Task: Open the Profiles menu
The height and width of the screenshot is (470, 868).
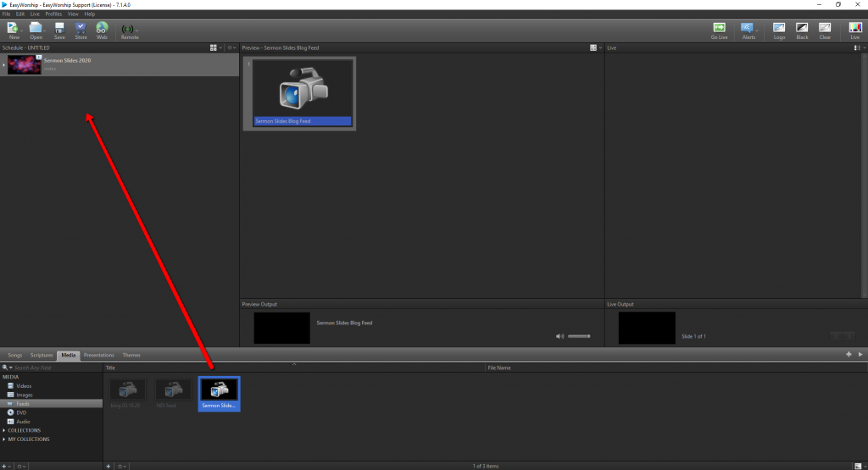Action: 53,14
